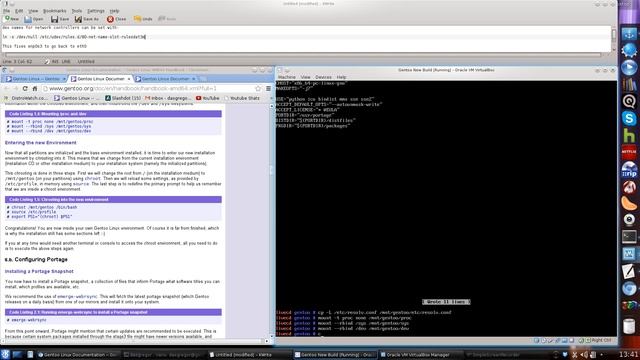640x360 pixels.
Task: Open VirtualBox Help menu
Action: point(341,77)
